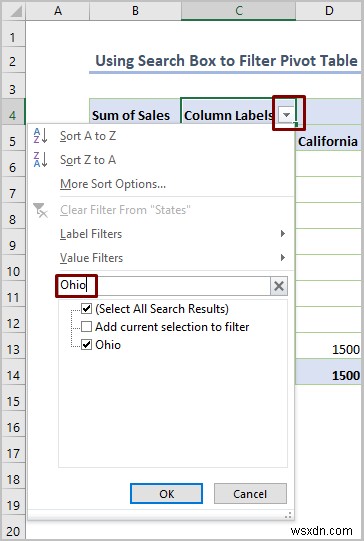Screen dimensions: 364x541
Task: Click empty cell D6 under California
Action: pos(328,164)
